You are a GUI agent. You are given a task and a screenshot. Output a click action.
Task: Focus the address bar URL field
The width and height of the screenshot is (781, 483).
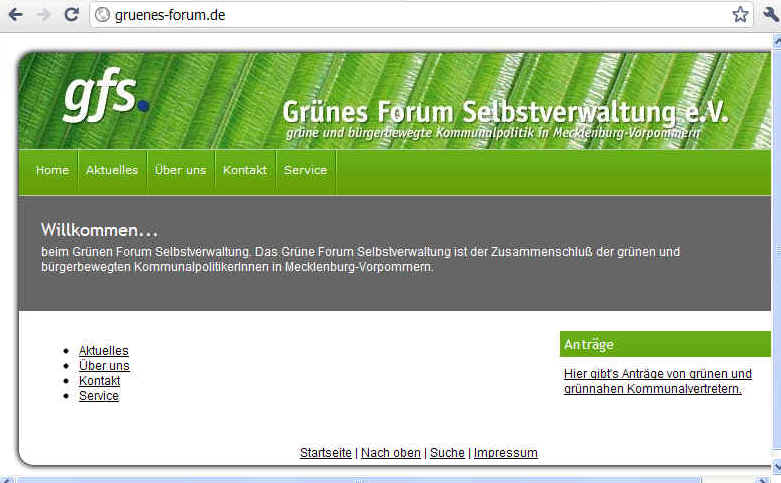pos(400,14)
